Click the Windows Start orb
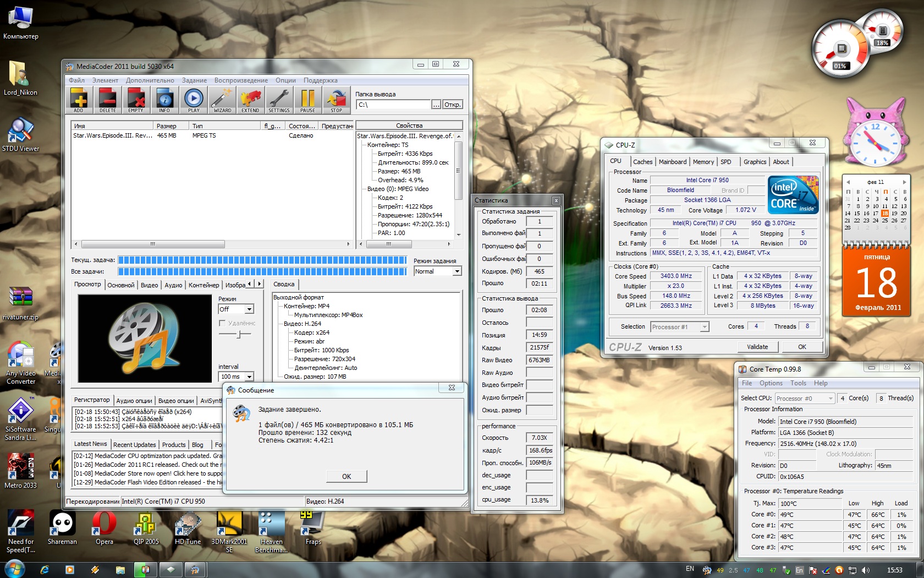The height and width of the screenshot is (578, 924). (14, 569)
